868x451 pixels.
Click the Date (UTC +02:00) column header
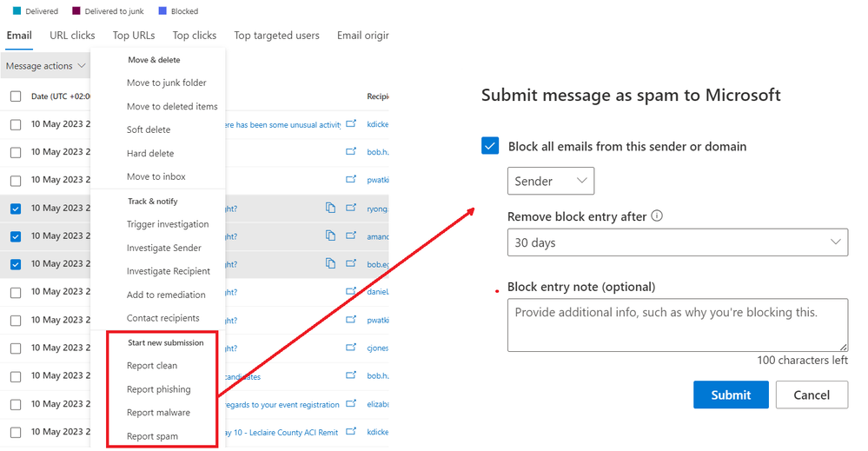[x=60, y=96]
